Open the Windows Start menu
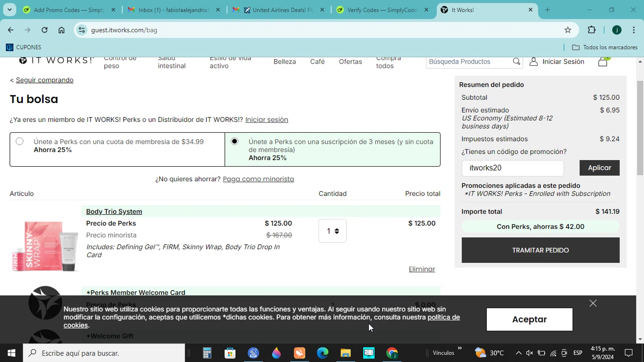The image size is (644, 362). point(12,353)
